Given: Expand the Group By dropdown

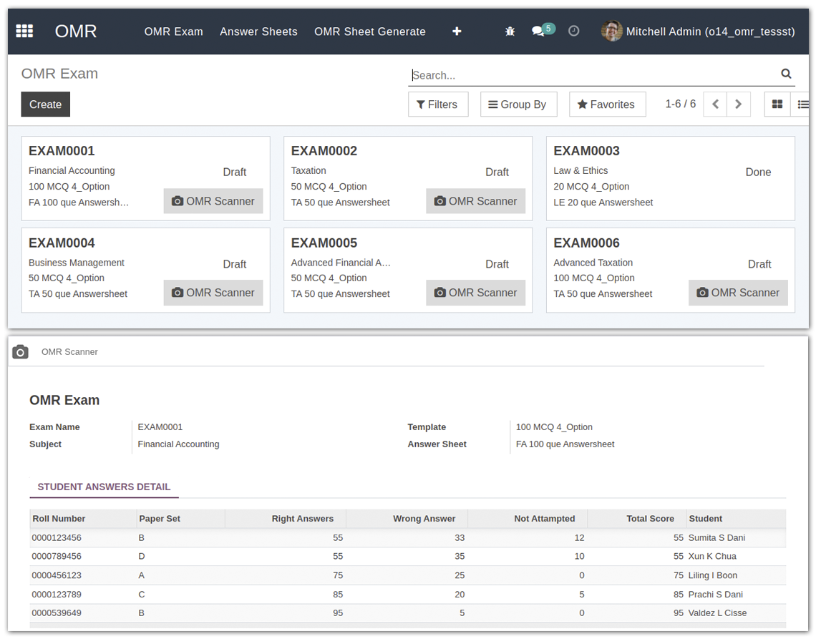Looking at the screenshot, I should tap(517, 104).
